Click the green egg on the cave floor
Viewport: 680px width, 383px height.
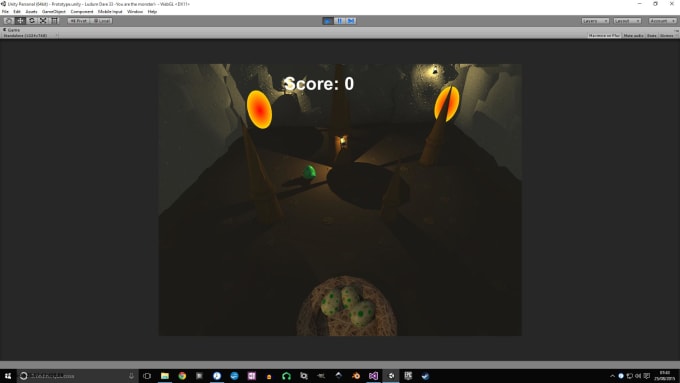point(309,172)
